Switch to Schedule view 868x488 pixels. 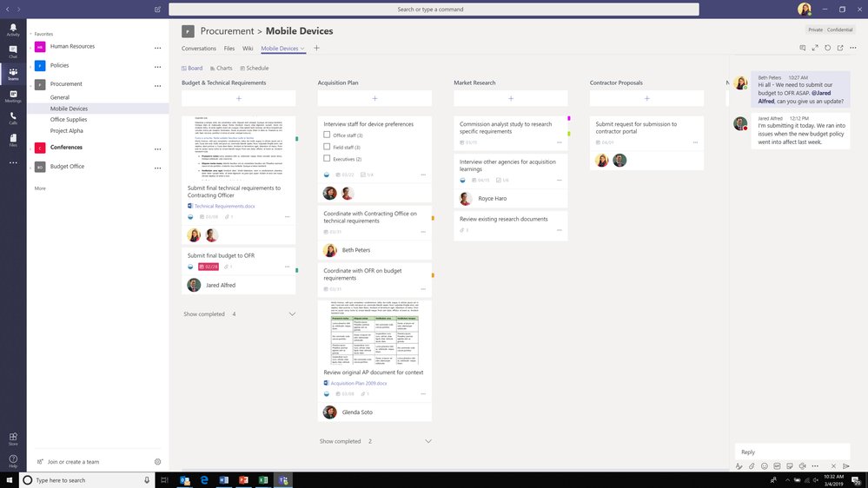click(x=254, y=68)
